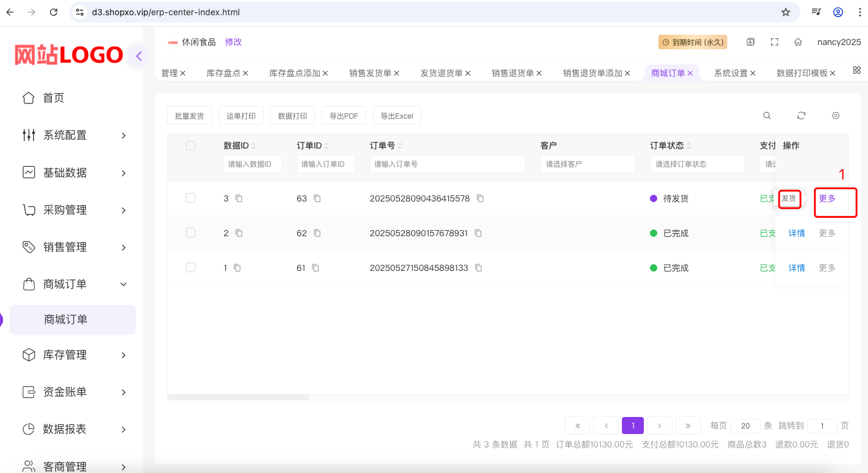Click the 修改 link beside 休闲食品
This screenshot has height=473, width=868.
(x=233, y=42)
